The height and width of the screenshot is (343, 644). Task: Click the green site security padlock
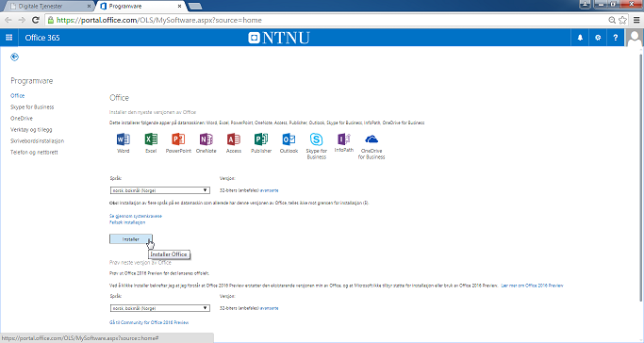pyautogui.click(x=50, y=20)
